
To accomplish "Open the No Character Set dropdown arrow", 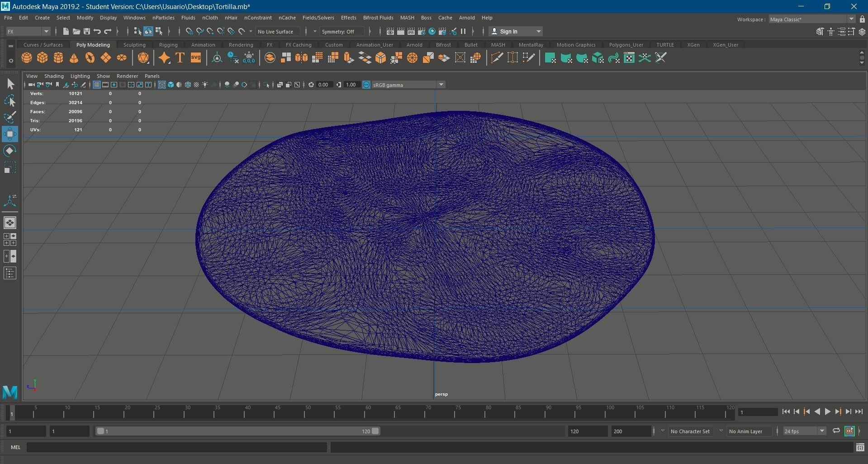I will 663,431.
